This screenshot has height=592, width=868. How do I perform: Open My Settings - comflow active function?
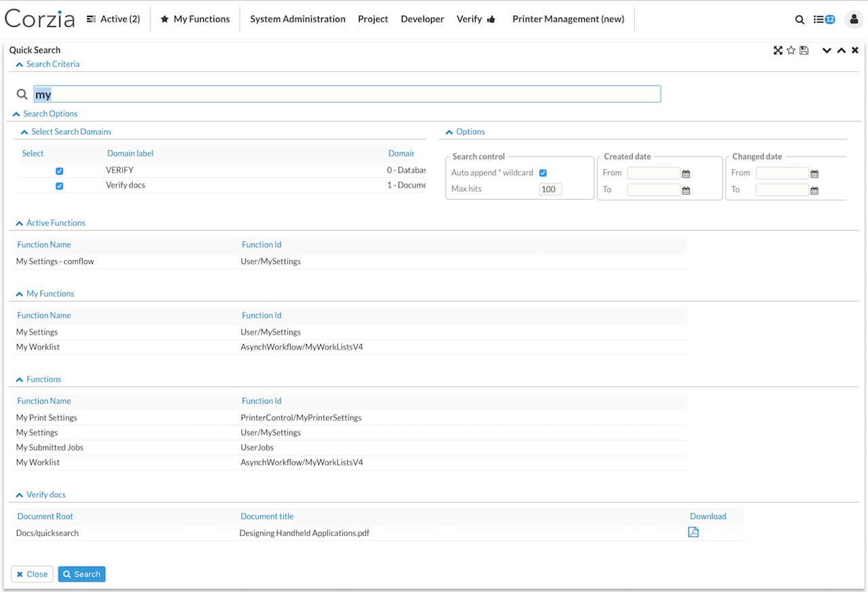(55, 261)
